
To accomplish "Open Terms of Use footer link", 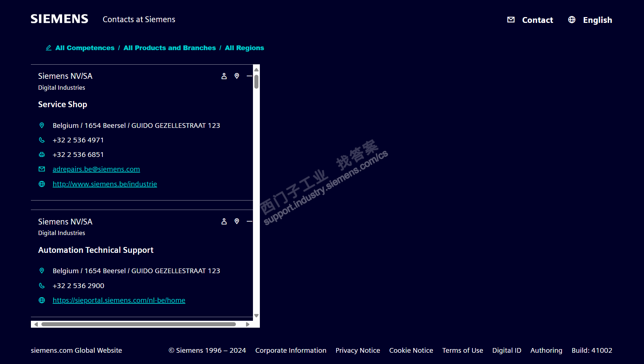I will (463, 350).
